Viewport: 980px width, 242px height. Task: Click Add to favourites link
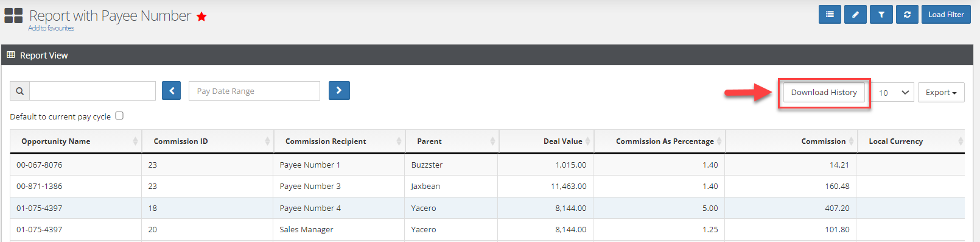[x=51, y=28]
